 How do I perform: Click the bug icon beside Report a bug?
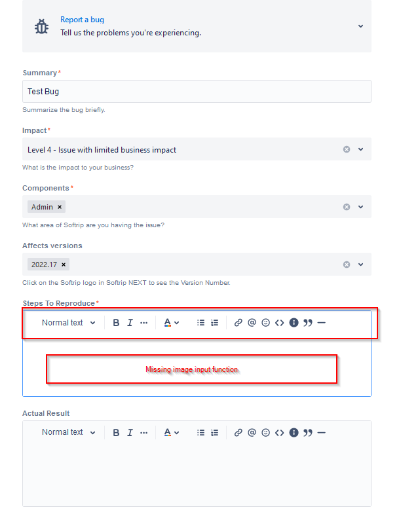pyautogui.click(x=41, y=26)
